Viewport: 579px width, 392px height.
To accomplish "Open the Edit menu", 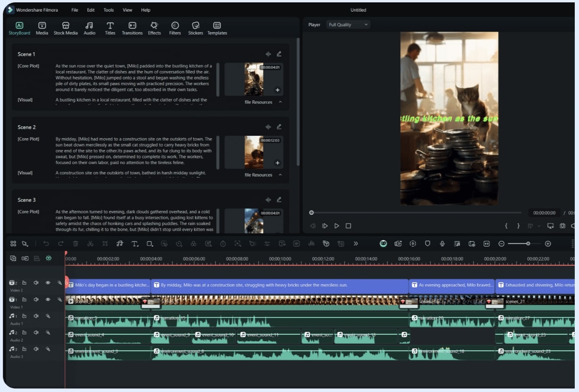I will (x=91, y=10).
